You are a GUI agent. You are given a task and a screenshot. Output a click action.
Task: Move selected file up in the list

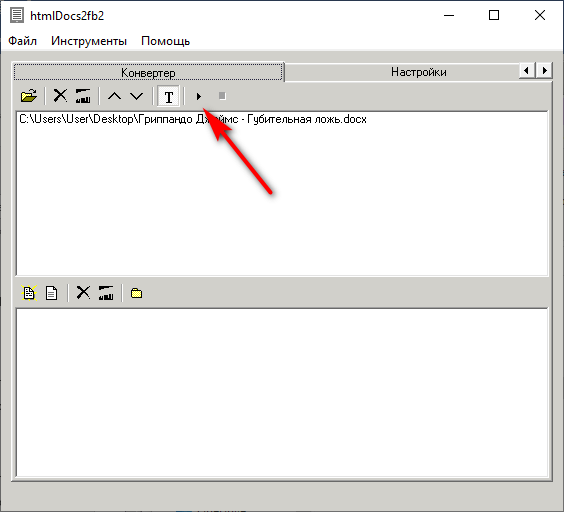[x=115, y=96]
